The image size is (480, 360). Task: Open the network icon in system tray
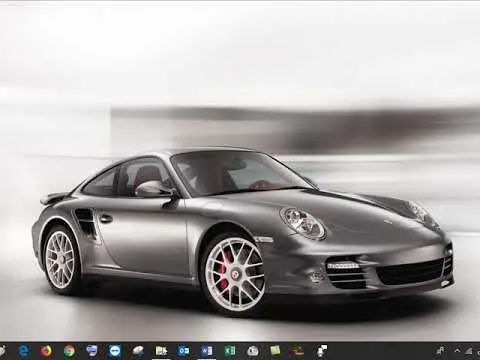click(469, 351)
